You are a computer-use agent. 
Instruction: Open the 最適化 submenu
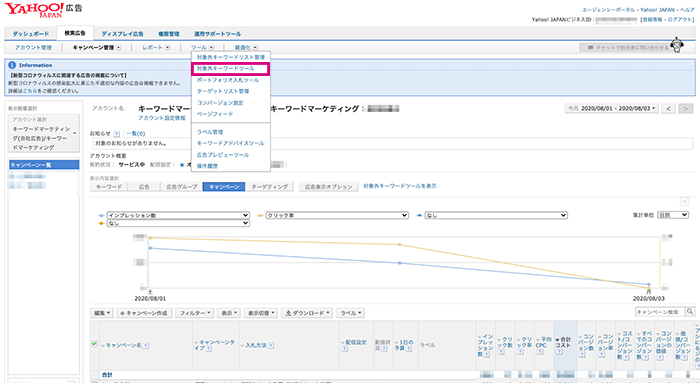click(x=246, y=47)
